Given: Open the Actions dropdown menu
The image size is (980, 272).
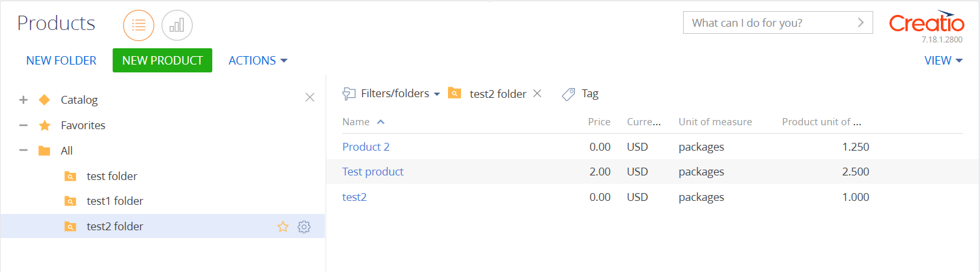Looking at the screenshot, I should [258, 61].
